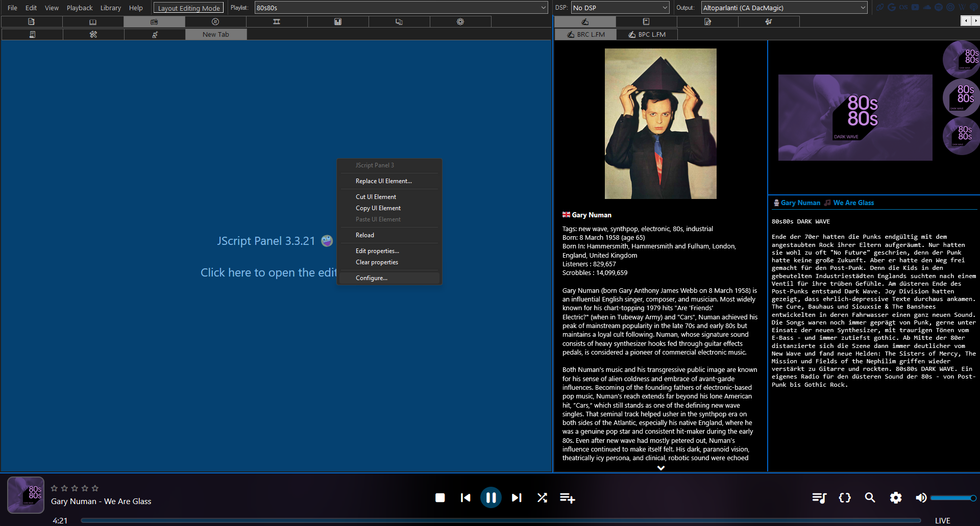Open settings with bottom gear icon
This screenshot has width=980, height=526.
[x=896, y=497]
